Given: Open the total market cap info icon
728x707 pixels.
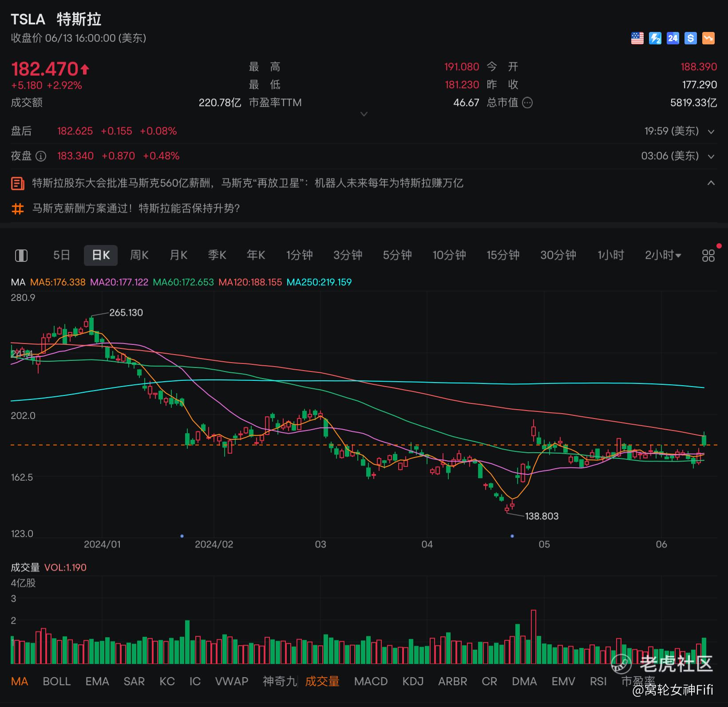Looking at the screenshot, I should point(527,103).
